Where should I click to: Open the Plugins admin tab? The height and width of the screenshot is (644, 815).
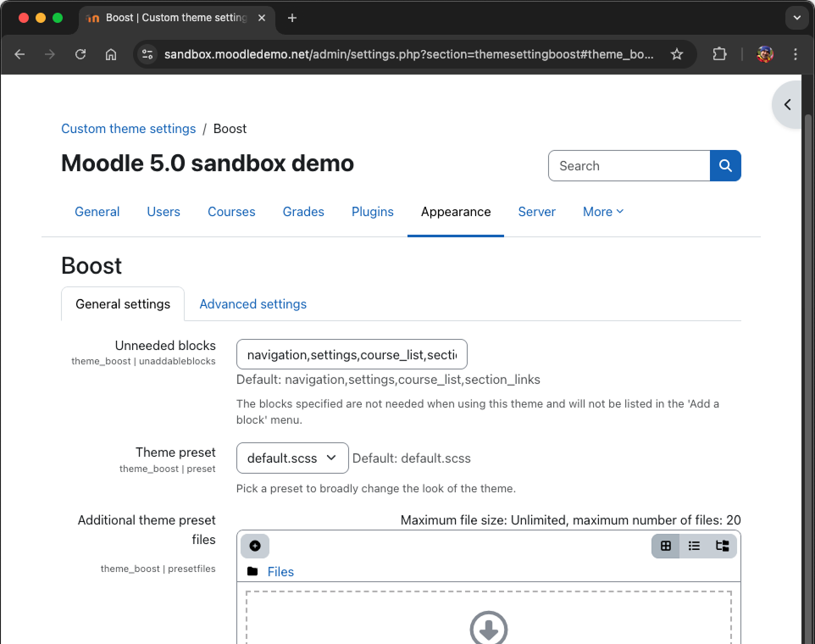[373, 212]
